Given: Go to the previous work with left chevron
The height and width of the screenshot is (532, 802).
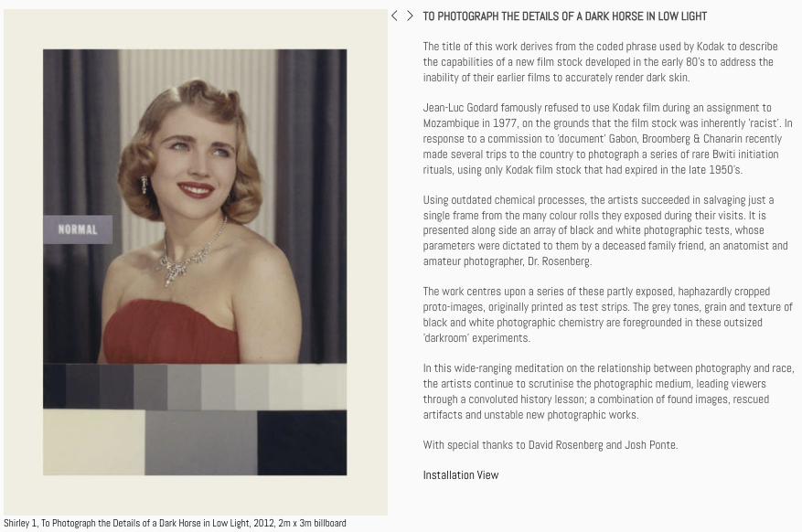Looking at the screenshot, I should click(x=394, y=16).
